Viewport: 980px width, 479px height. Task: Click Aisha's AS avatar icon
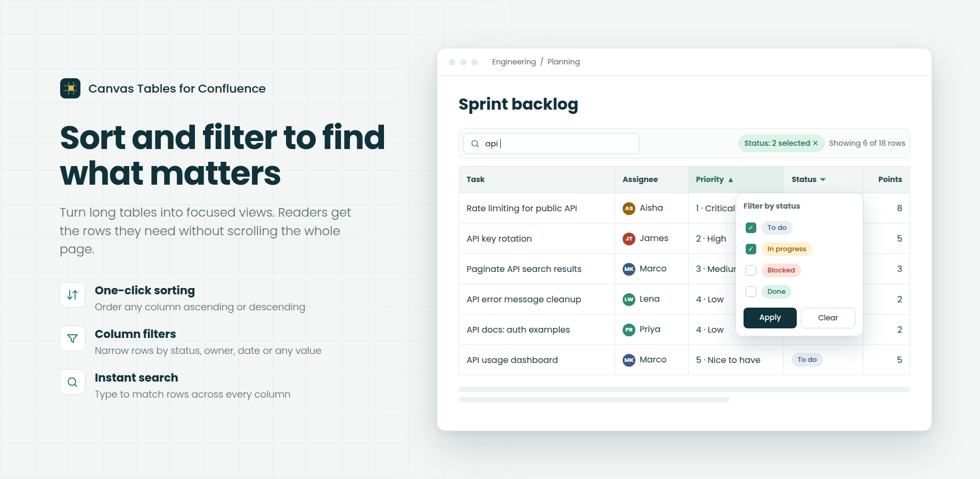pyautogui.click(x=629, y=208)
